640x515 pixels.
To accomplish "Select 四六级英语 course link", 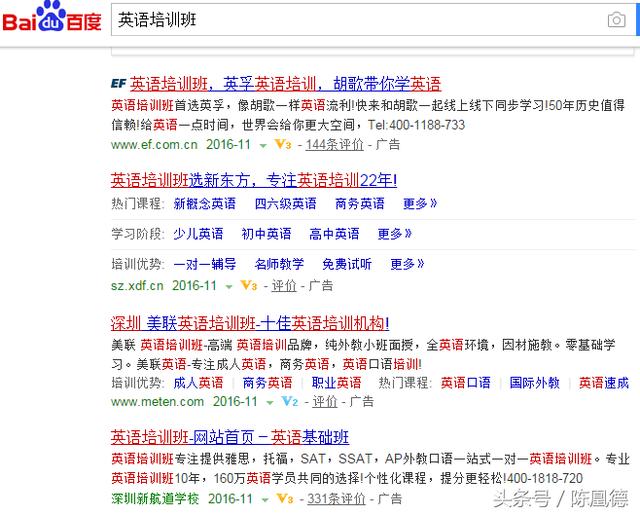I will click(x=285, y=203).
